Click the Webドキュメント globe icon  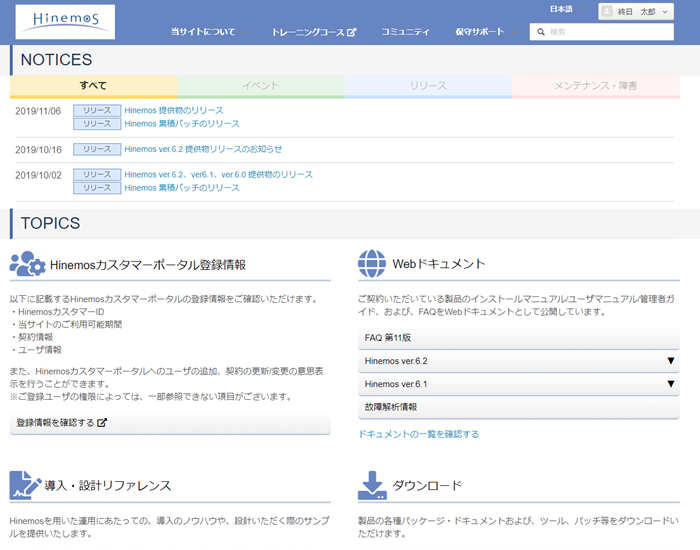click(371, 263)
